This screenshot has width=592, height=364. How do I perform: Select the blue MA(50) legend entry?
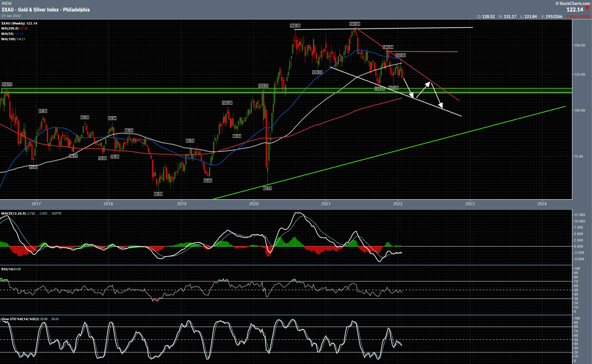coord(12,34)
